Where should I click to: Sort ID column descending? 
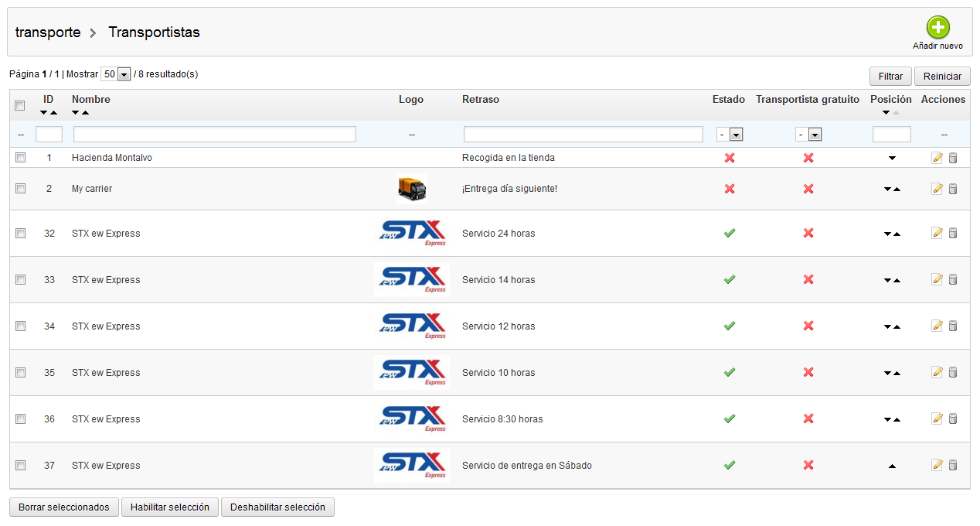[x=44, y=113]
